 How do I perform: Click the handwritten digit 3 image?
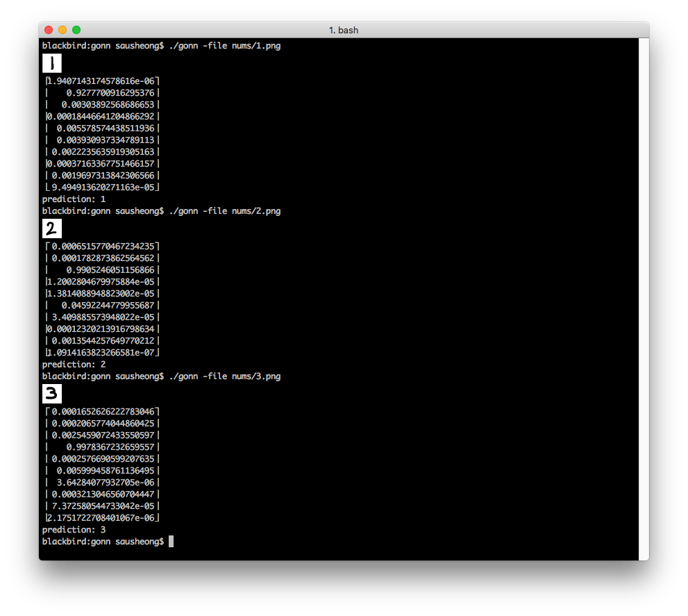point(52,394)
